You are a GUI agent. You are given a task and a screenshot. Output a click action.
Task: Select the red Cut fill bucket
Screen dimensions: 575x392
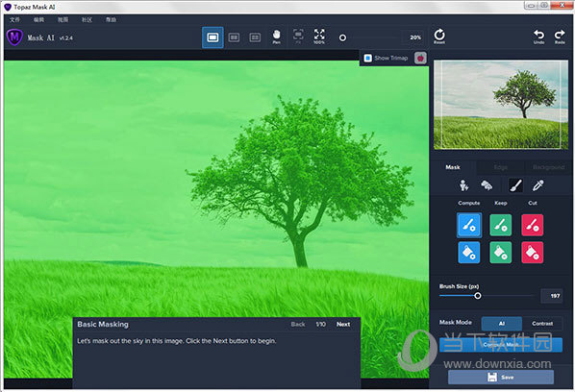533,253
